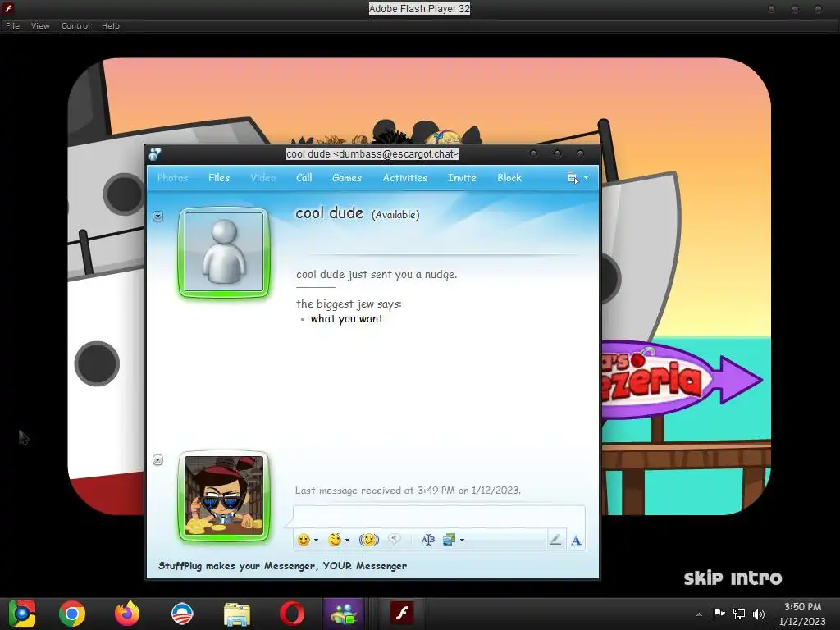Switch to handwriting pen mode icon
Viewport: 840px width, 630px height.
coord(555,540)
